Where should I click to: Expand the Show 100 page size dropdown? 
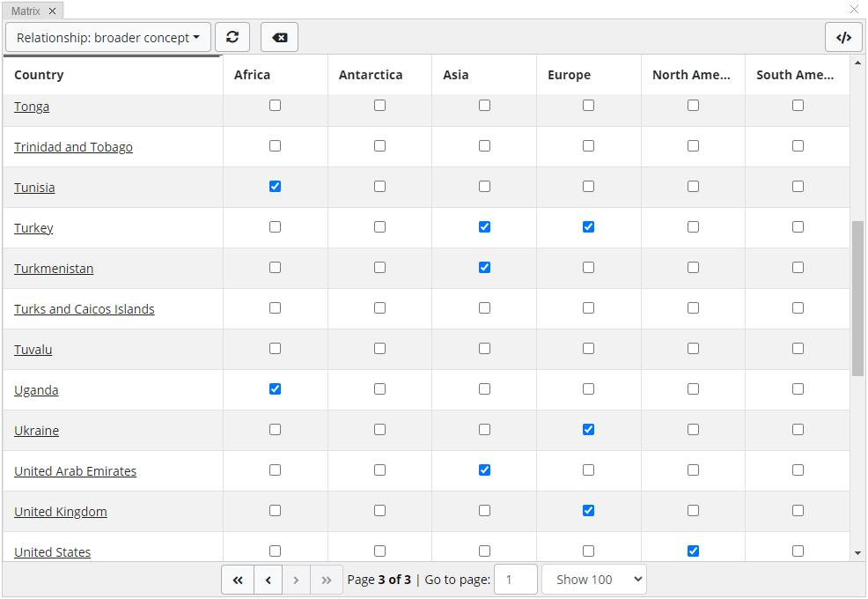(593, 580)
